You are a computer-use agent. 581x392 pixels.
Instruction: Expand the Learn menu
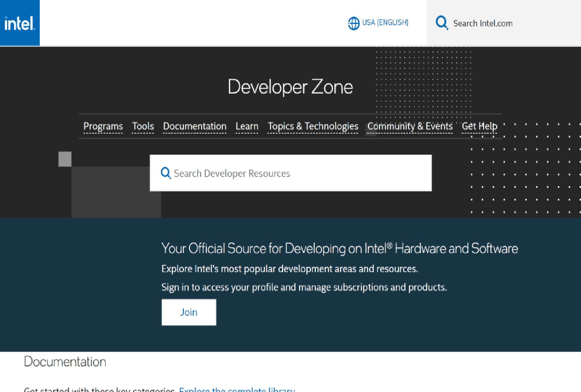[x=247, y=126]
